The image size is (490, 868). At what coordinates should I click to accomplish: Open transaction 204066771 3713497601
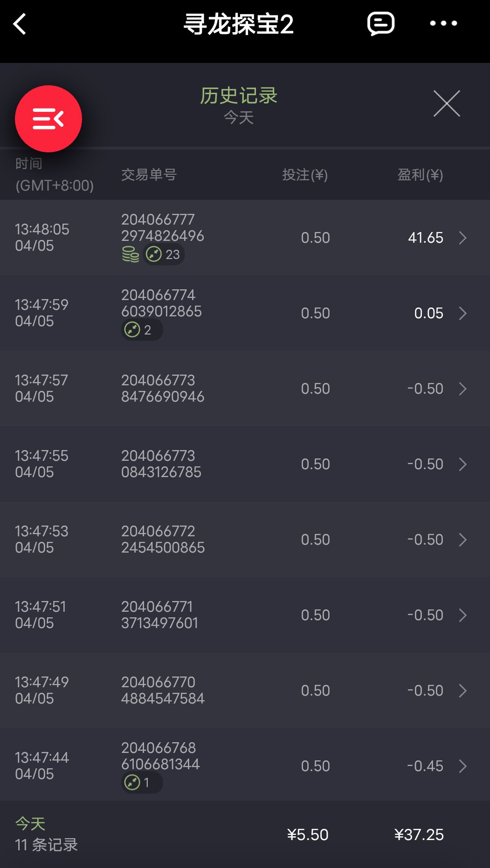(x=159, y=615)
